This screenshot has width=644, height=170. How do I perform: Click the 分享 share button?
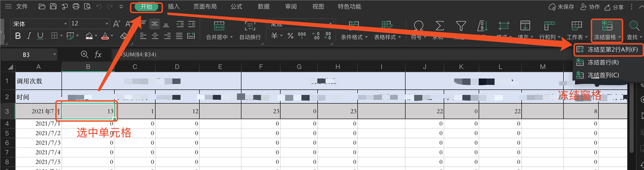(x=614, y=7)
